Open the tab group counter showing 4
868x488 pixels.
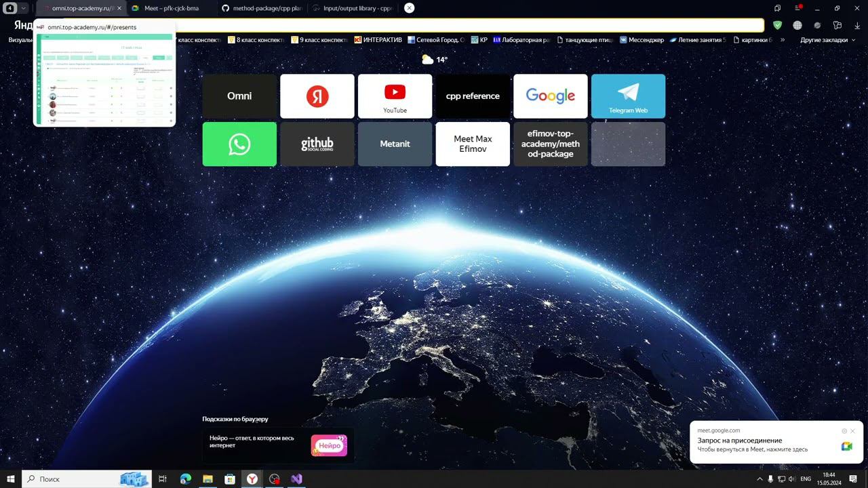[11, 8]
